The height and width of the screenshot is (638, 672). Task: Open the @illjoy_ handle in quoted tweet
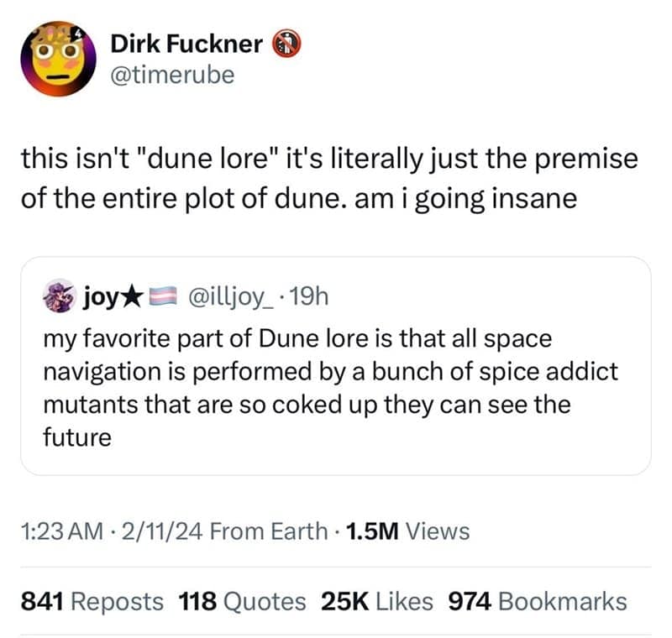coord(225,296)
